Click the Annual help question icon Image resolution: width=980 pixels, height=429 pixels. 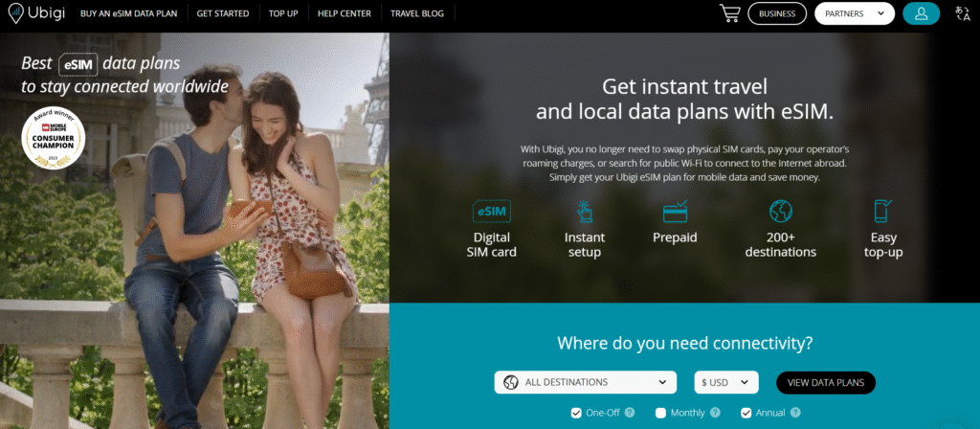pyautogui.click(x=795, y=413)
